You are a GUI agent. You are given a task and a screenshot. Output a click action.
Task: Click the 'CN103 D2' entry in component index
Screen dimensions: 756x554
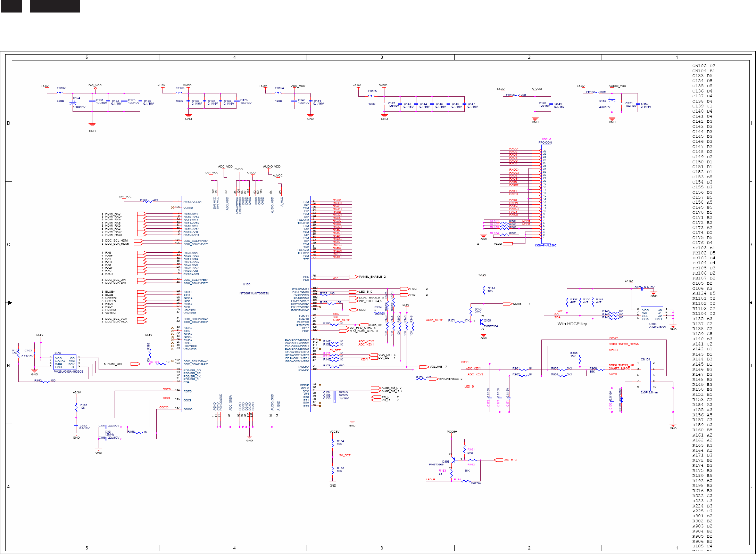pos(704,66)
